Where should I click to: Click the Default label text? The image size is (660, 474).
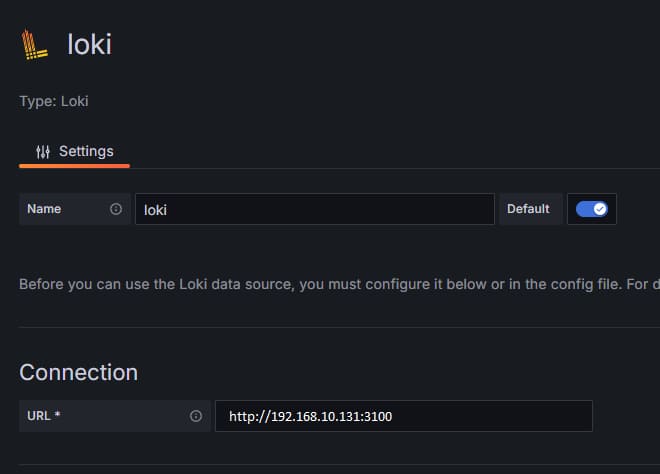(x=528, y=209)
